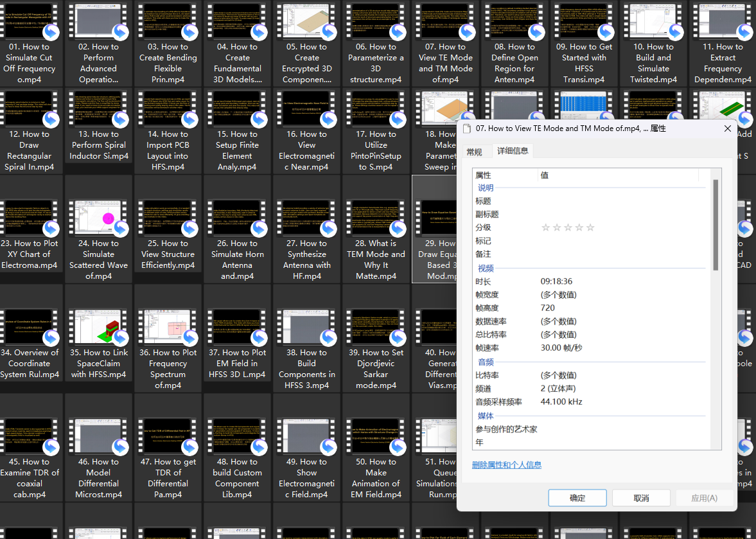
Task: Select the 频道 value 2 (立体声)
Action: (558, 388)
